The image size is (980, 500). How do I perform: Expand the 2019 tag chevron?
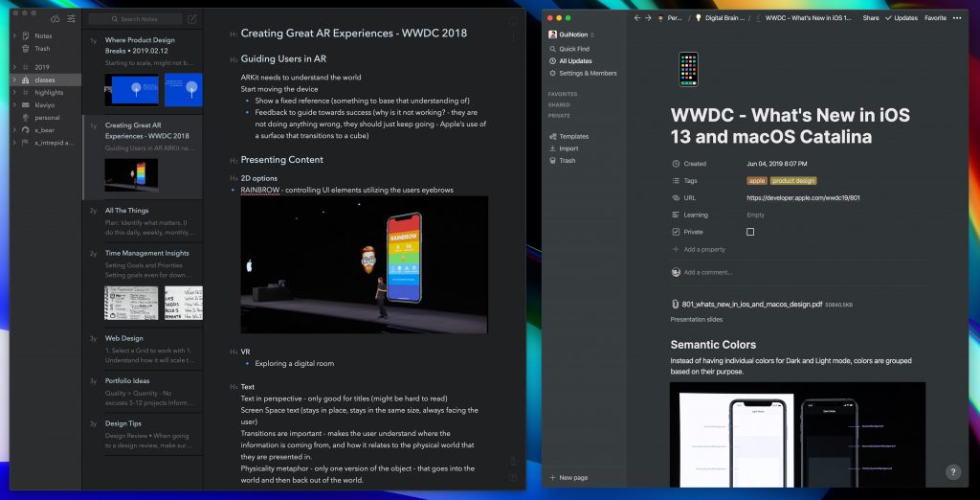(x=14, y=68)
